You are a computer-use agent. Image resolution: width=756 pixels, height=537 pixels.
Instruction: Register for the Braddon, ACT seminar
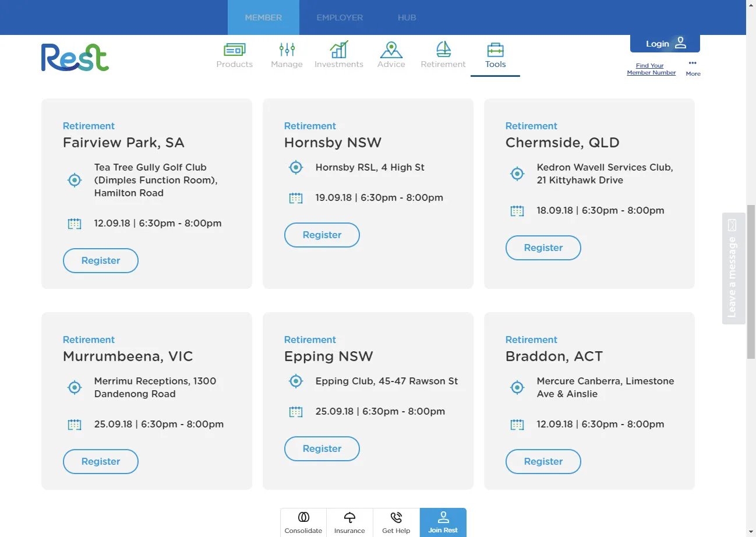(x=543, y=462)
